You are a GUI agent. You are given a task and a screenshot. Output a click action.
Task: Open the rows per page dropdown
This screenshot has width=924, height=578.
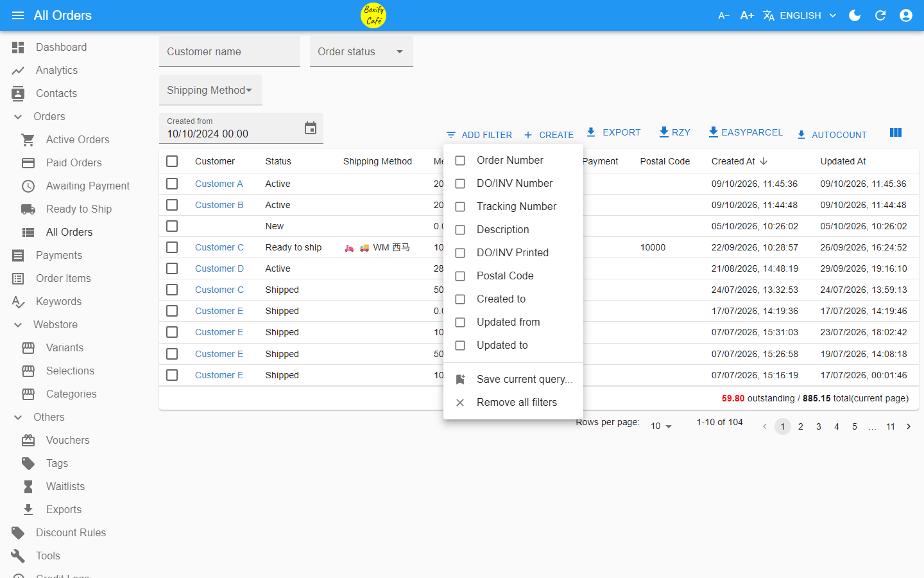pos(661,426)
